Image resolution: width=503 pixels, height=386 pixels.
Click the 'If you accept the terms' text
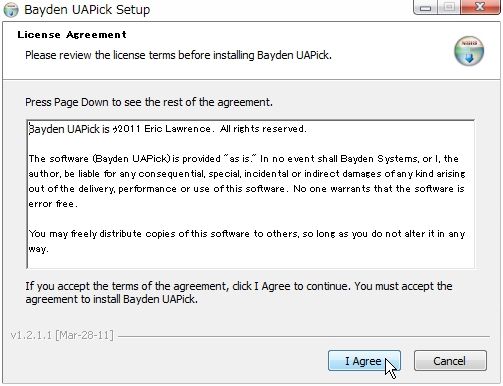tap(239, 286)
